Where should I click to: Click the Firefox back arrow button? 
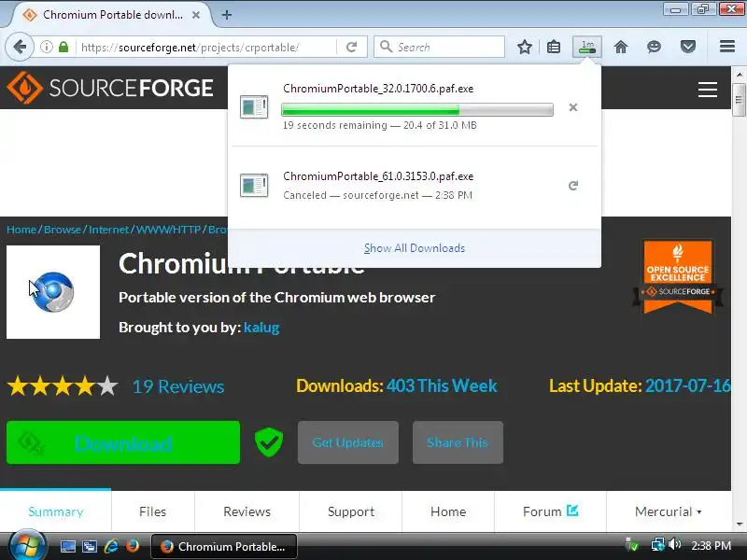pyautogui.click(x=20, y=48)
